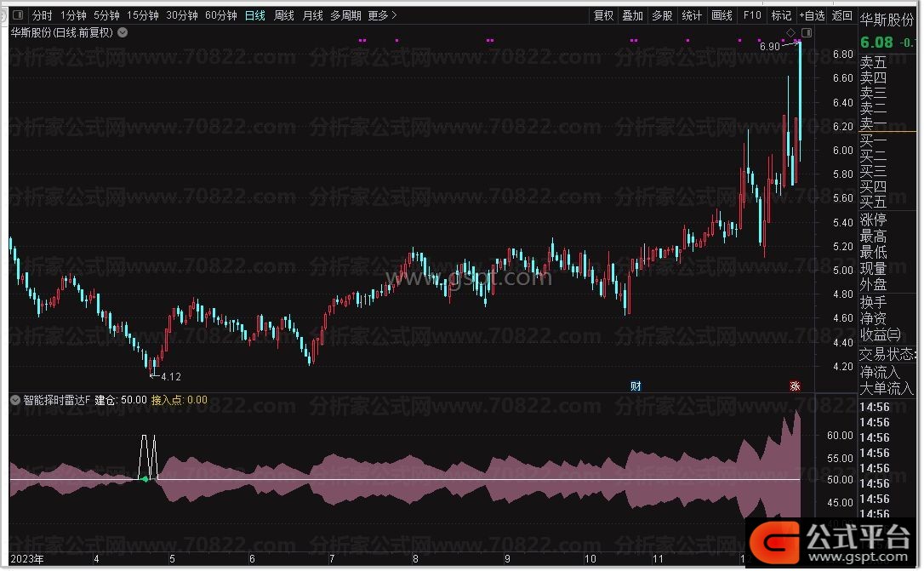
Task: Toggle the right-side panel icon above the chart
Action: coord(806,33)
